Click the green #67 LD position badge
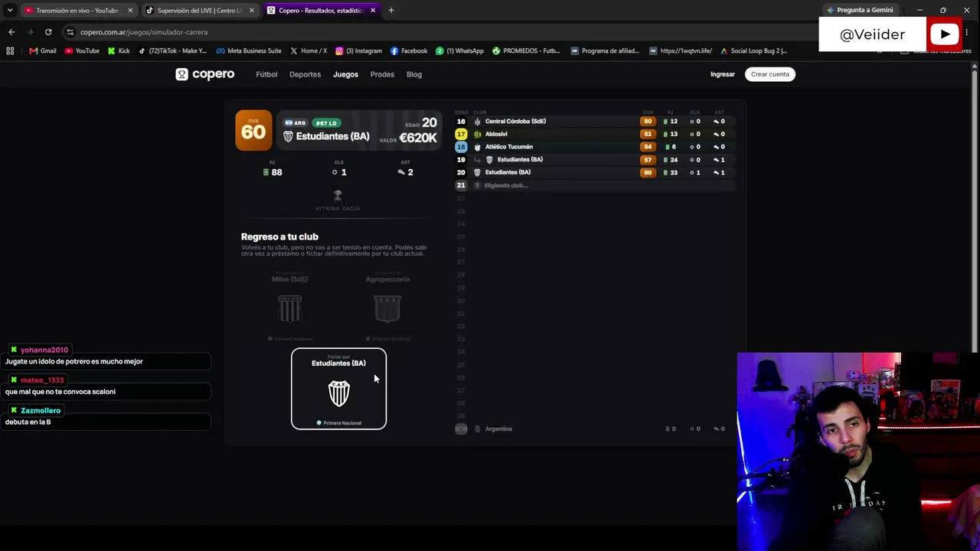The height and width of the screenshot is (551, 980). click(327, 123)
